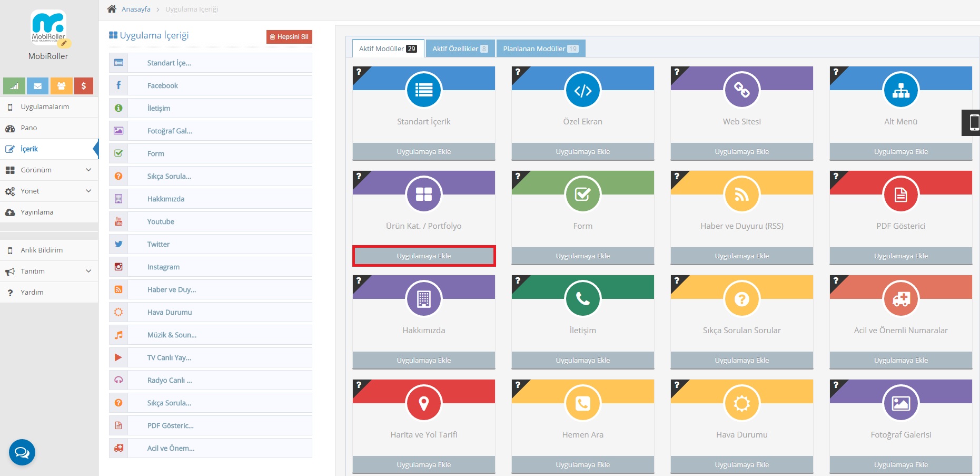
Task: Open Pano in the sidebar
Action: point(49,128)
